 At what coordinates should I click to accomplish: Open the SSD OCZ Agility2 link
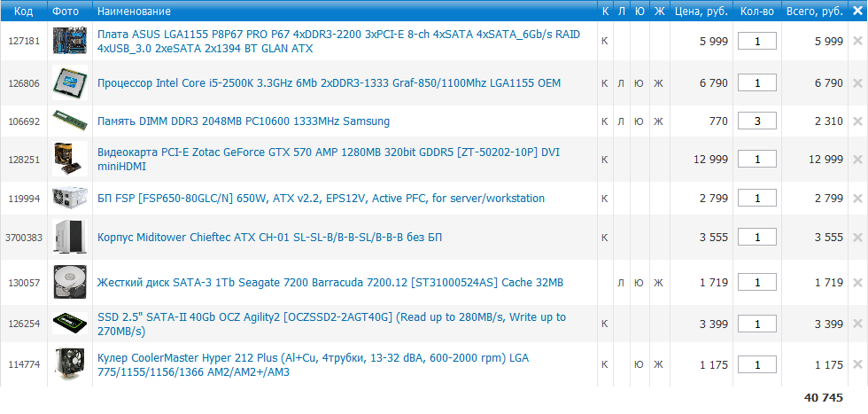[331, 324]
